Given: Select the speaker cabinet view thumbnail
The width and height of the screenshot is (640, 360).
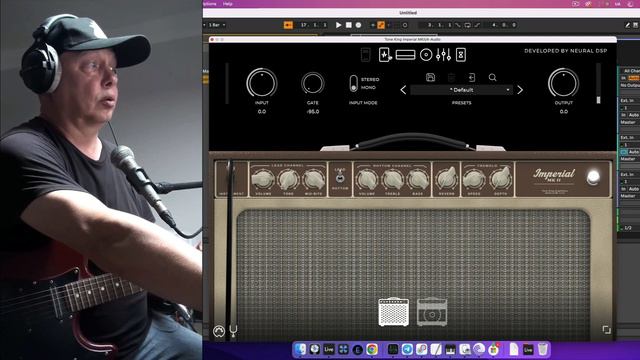Looking at the screenshot, I should 432,312.
